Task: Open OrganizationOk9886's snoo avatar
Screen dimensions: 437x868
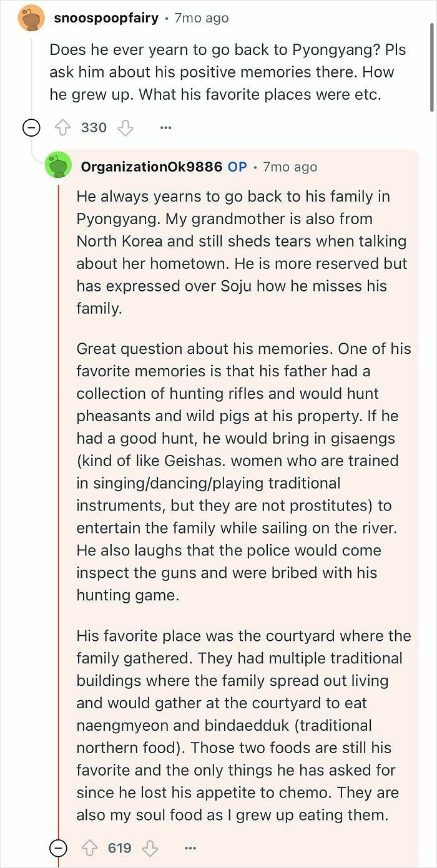Action: tap(59, 167)
